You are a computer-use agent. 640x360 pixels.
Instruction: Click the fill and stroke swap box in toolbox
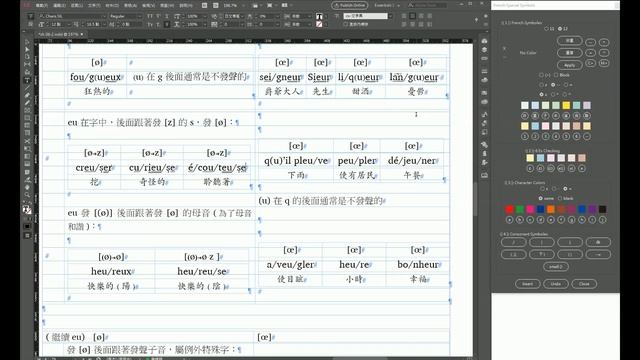click(x=27, y=210)
